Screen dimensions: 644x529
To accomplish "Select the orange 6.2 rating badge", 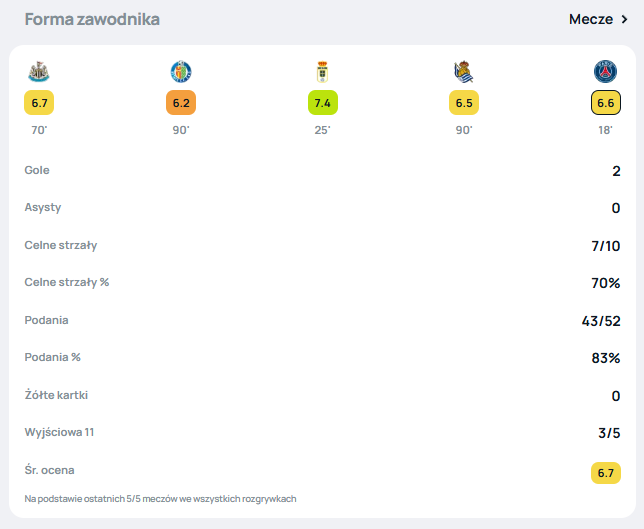I will (181, 102).
